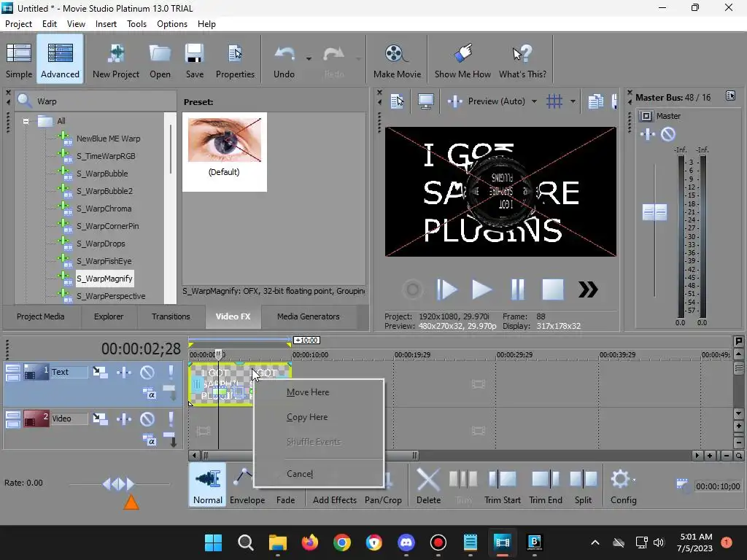Open the Insert menu
This screenshot has height=560, width=747.
[x=106, y=24]
